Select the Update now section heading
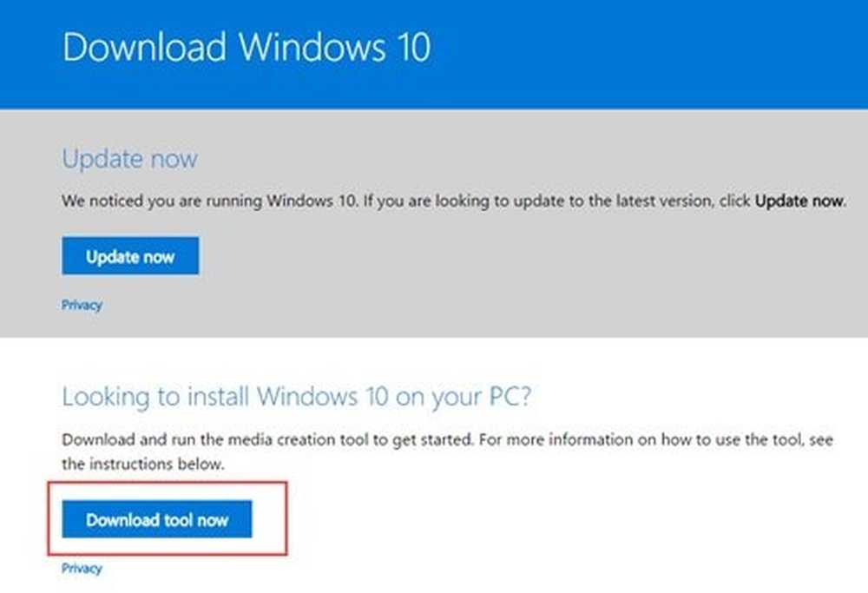 point(129,159)
